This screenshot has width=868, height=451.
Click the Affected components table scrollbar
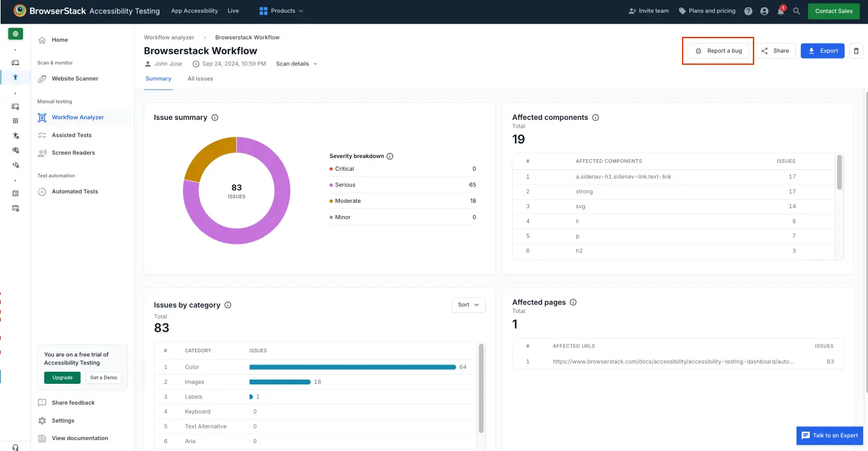pyautogui.click(x=840, y=173)
